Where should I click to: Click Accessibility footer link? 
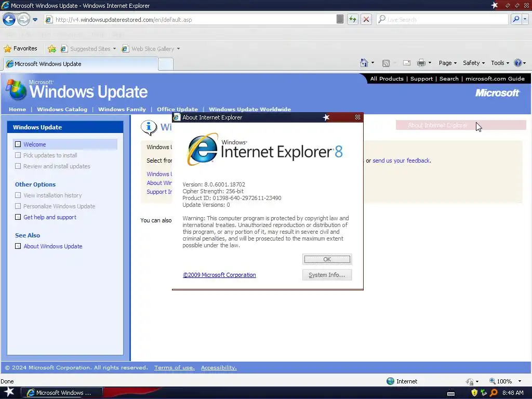[219, 367]
